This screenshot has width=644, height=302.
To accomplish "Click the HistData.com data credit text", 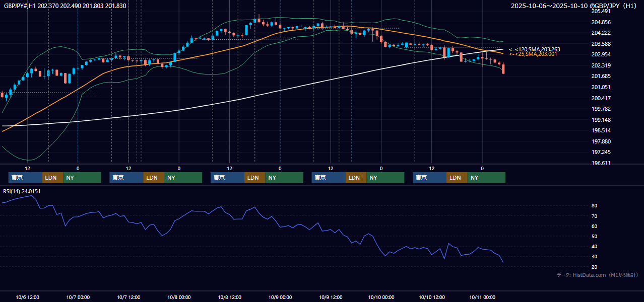I will pos(597,275).
